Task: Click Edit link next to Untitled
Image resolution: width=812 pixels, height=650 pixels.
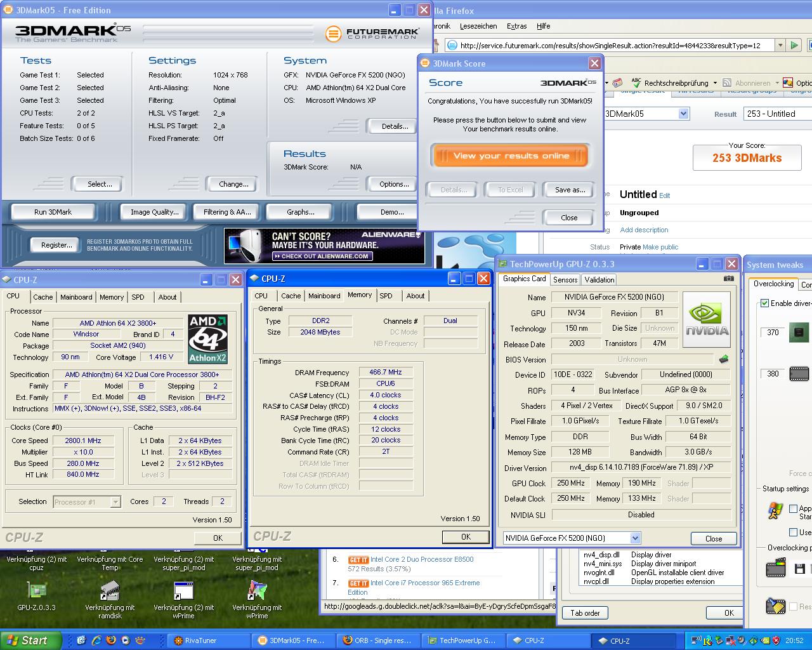Action: (664, 196)
